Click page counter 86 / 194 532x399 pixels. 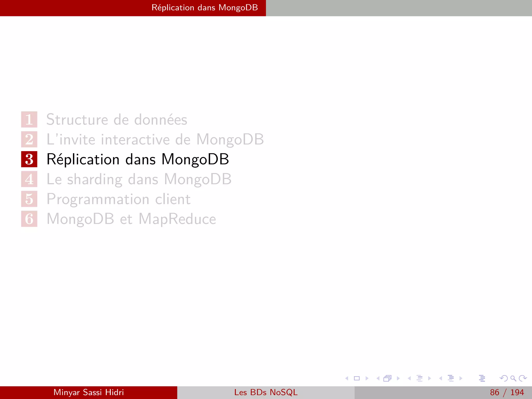coord(507,392)
